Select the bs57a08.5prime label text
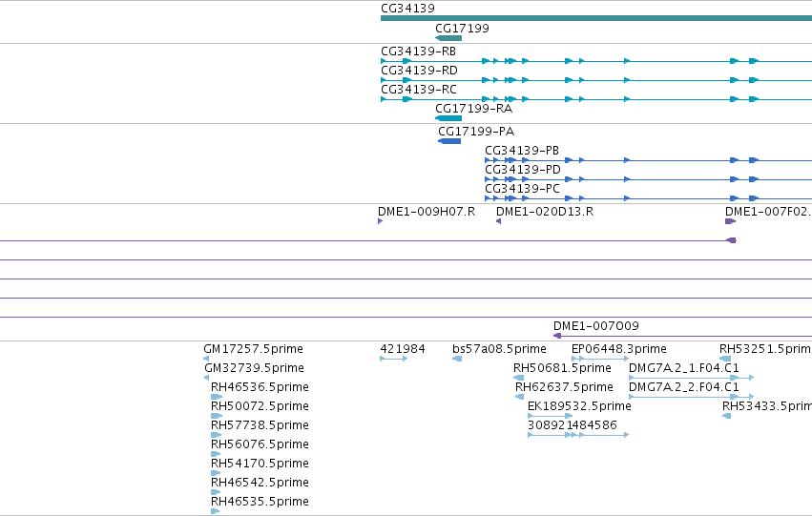 point(499,349)
